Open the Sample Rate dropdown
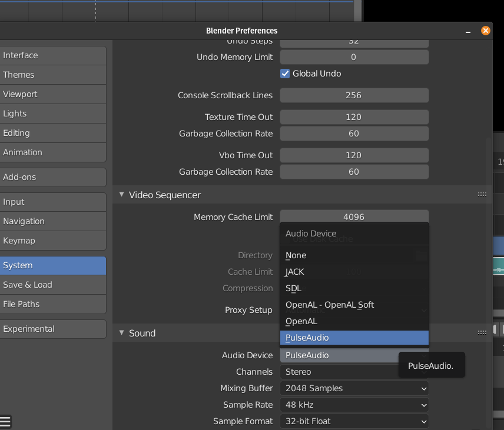This screenshot has width=504, height=430. point(354,405)
